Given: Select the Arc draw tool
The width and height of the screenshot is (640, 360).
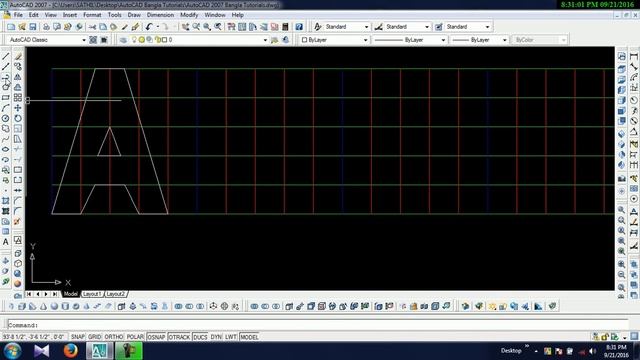Looking at the screenshot, I should [x=6, y=108].
